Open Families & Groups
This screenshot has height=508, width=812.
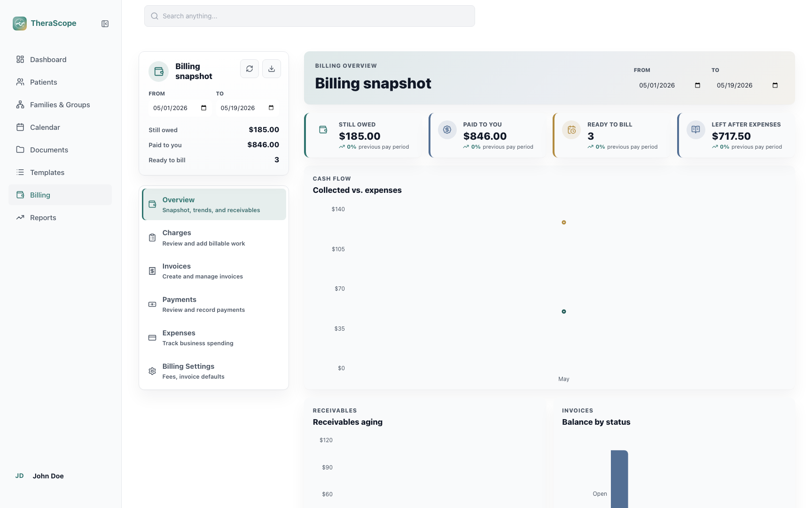click(60, 104)
